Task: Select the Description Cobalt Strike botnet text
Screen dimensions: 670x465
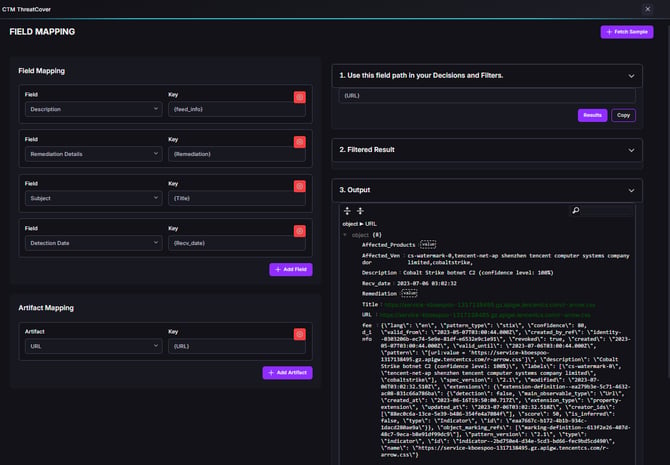Action: tap(478, 273)
